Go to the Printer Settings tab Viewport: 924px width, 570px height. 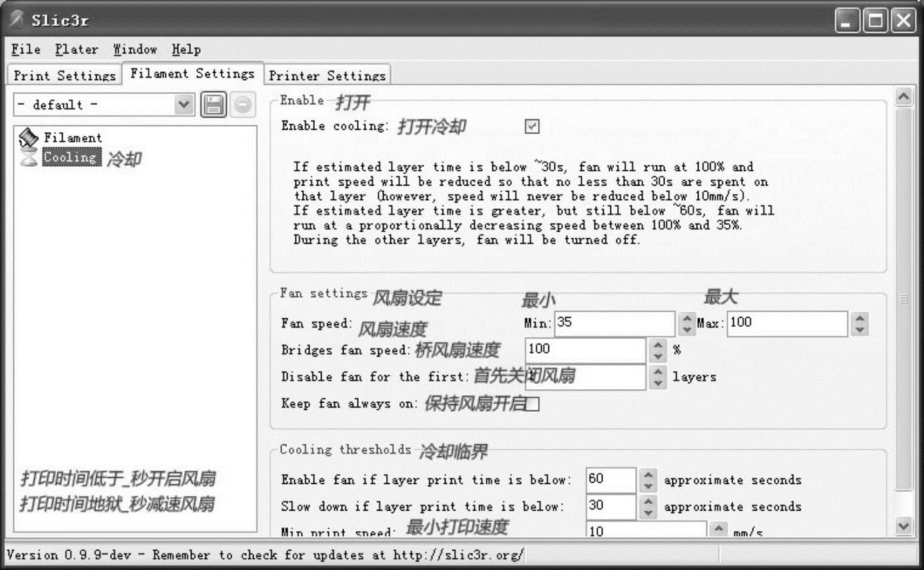(x=327, y=75)
